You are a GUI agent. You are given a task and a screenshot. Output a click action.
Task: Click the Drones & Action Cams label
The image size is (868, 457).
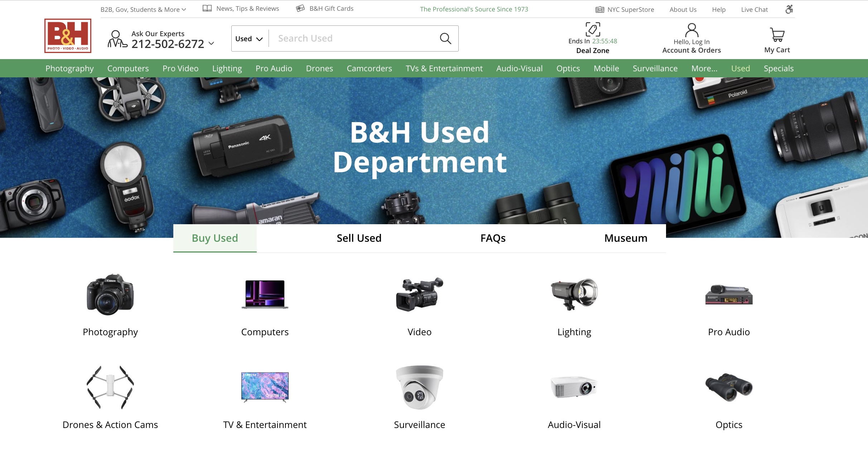coord(110,425)
